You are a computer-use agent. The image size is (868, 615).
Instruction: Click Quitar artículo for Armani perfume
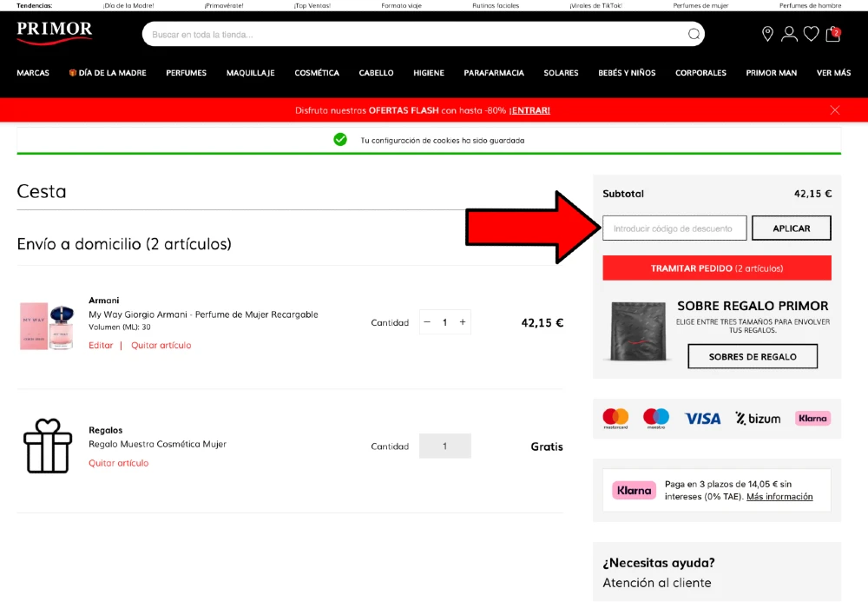click(161, 345)
